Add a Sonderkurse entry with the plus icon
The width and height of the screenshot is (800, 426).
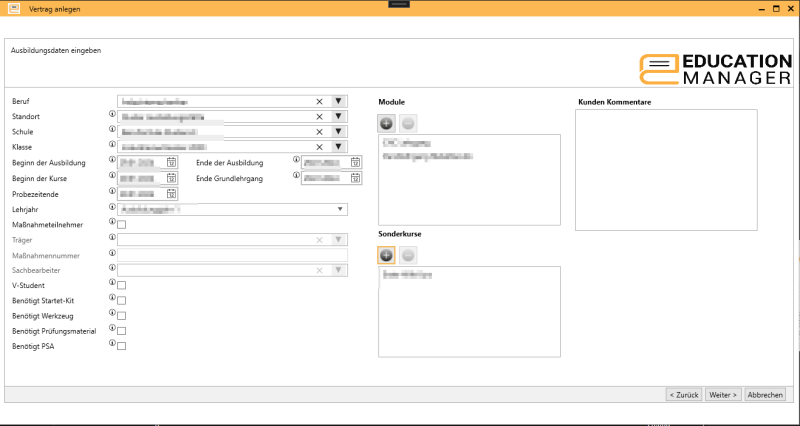(387, 254)
